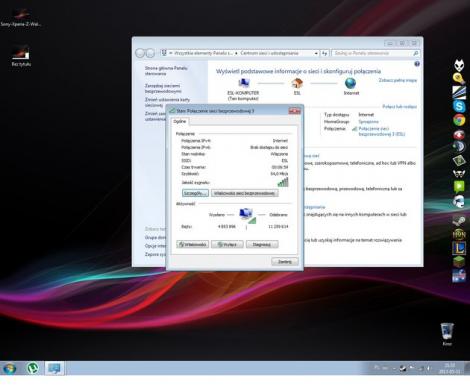Open 'Połączenie sieci bezprzewodowej 3 (ESL)' link
The height and width of the screenshot is (390, 470).
(x=382, y=131)
